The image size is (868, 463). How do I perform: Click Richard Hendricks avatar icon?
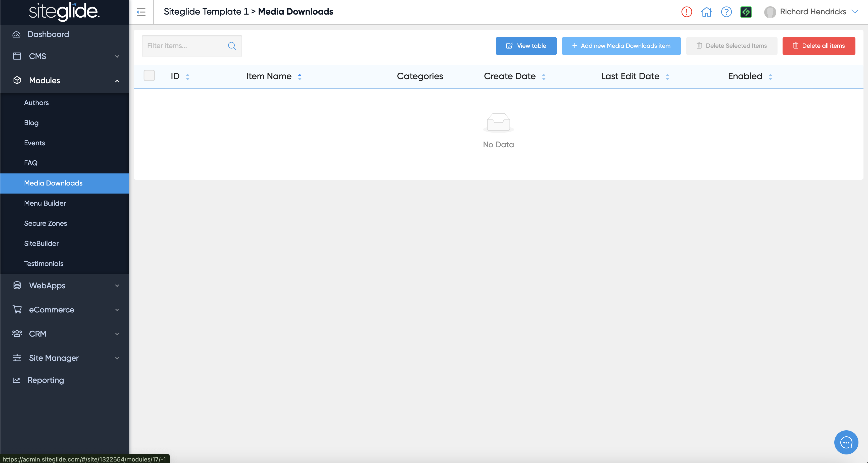click(x=769, y=12)
